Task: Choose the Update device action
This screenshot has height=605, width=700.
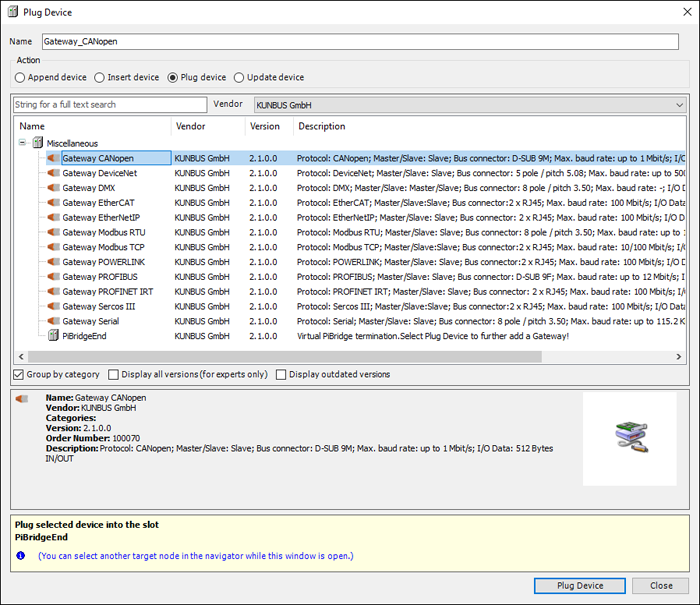Action: tap(239, 77)
